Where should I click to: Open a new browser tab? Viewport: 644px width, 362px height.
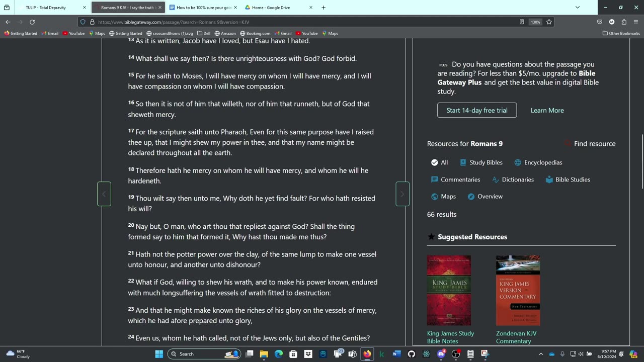324,8
